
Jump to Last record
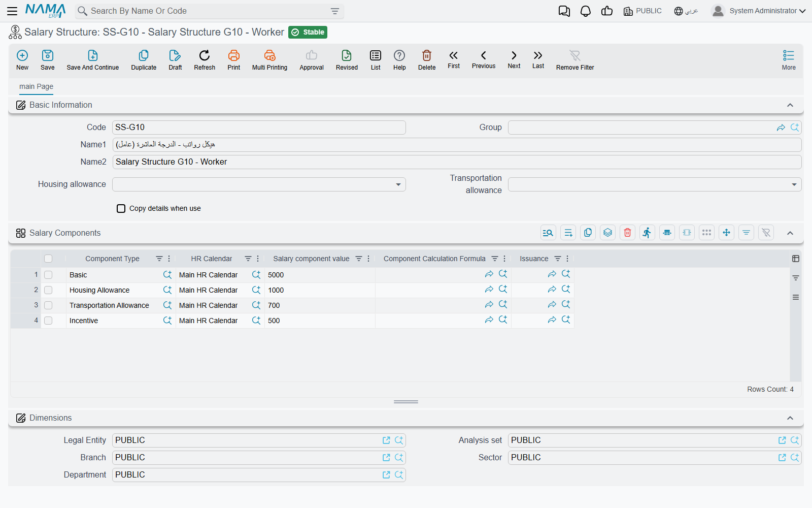[x=538, y=59]
